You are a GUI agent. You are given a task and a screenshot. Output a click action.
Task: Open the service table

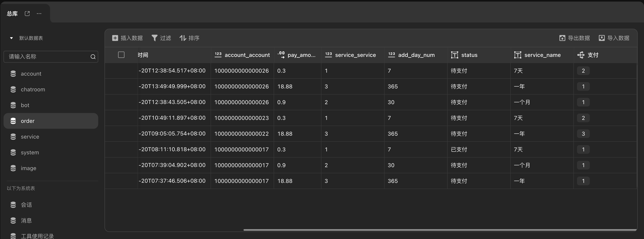click(x=51, y=137)
